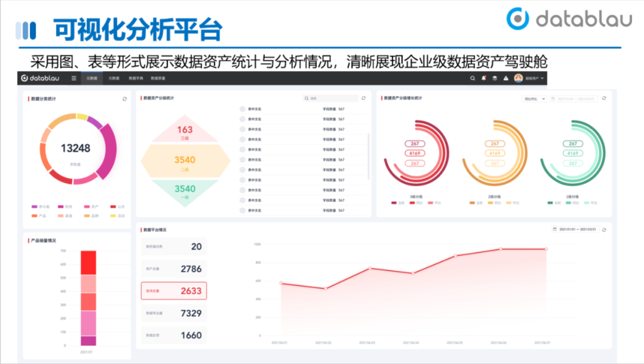644x364 pixels.
Task: Select the 数据导出量 7329 stat card
Action: [x=174, y=313]
